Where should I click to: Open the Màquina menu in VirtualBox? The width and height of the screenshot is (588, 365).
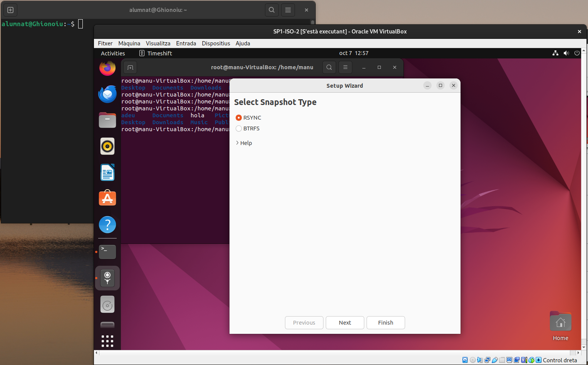pyautogui.click(x=129, y=43)
